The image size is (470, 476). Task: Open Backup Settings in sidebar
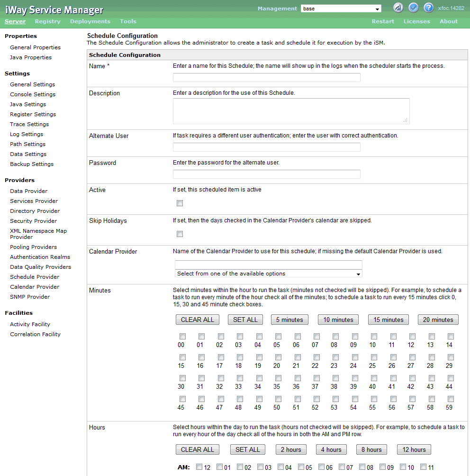point(32,164)
